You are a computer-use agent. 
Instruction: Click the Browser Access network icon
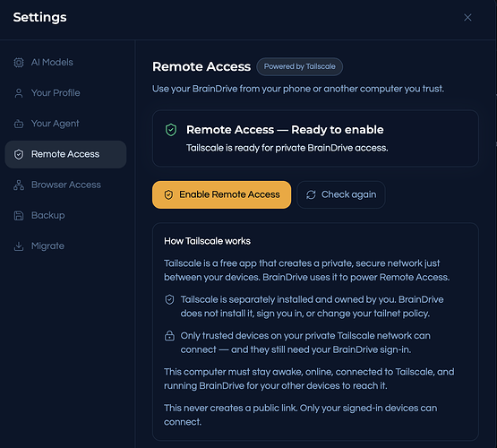point(19,185)
